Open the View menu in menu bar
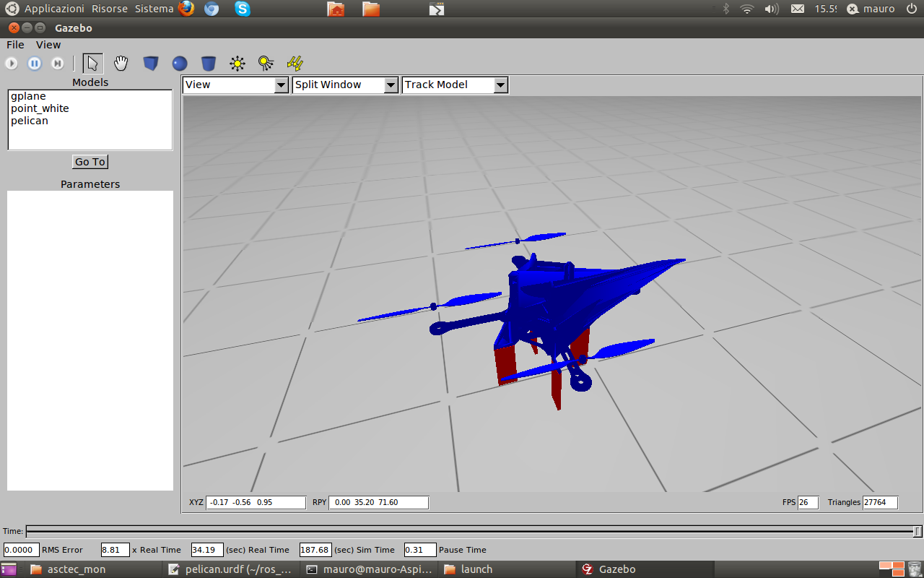Image resolution: width=924 pixels, height=578 pixels. click(x=48, y=45)
